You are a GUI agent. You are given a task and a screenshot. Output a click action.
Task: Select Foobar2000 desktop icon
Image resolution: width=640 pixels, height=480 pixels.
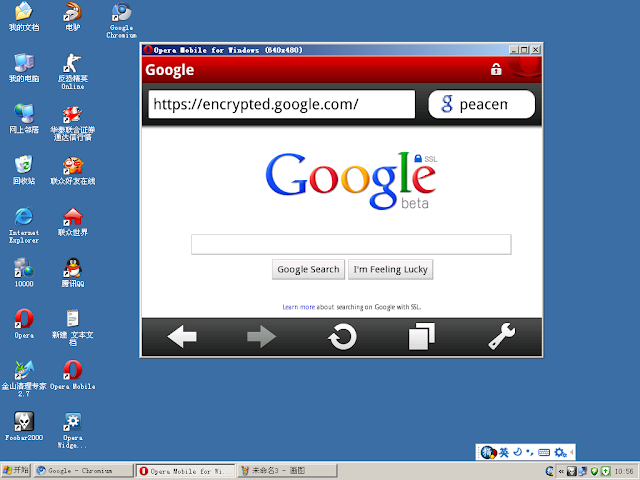tap(24, 427)
